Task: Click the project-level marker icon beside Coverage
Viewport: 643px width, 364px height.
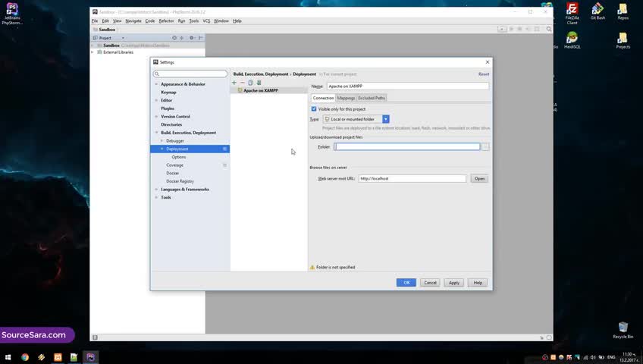Action: [x=224, y=165]
